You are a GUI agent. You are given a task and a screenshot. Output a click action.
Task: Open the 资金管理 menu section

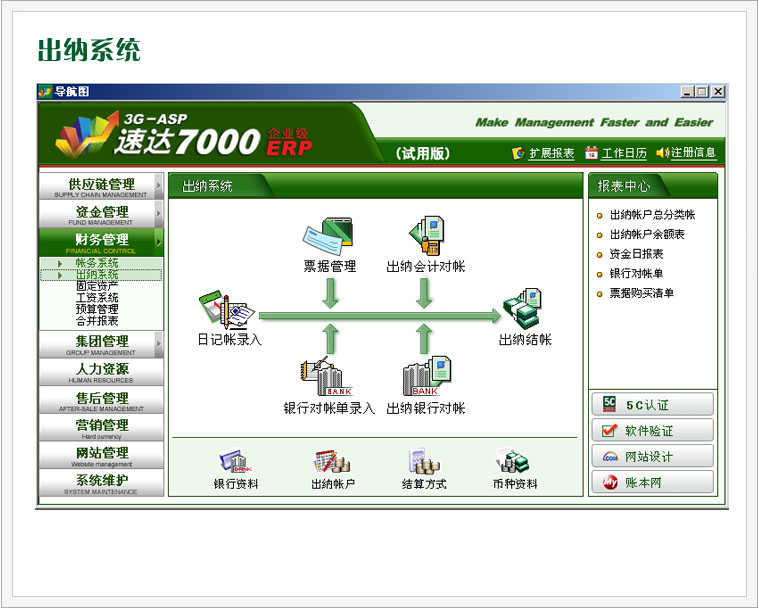[101, 214]
